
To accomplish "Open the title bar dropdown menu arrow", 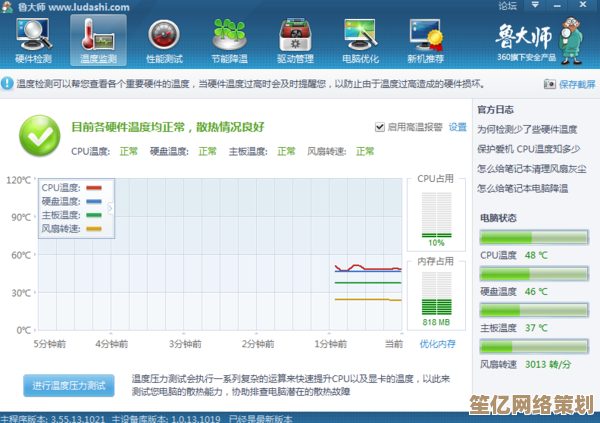I will [535, 5].
